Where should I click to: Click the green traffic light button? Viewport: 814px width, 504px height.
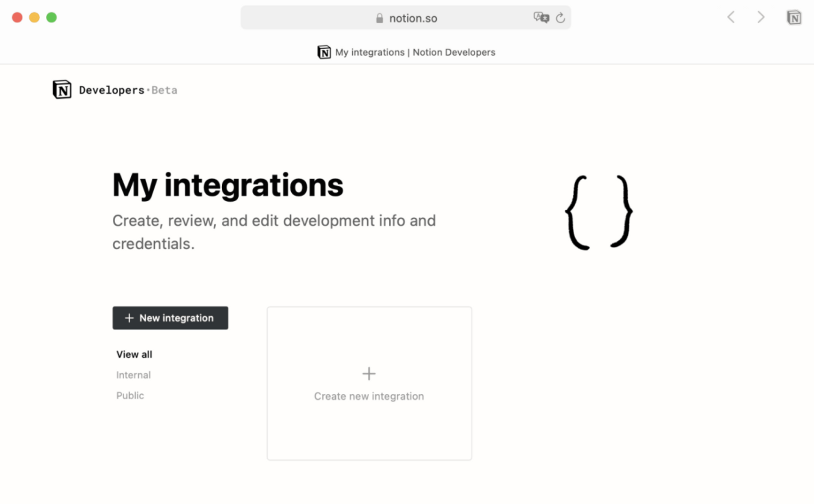click(x=51, y=17)
